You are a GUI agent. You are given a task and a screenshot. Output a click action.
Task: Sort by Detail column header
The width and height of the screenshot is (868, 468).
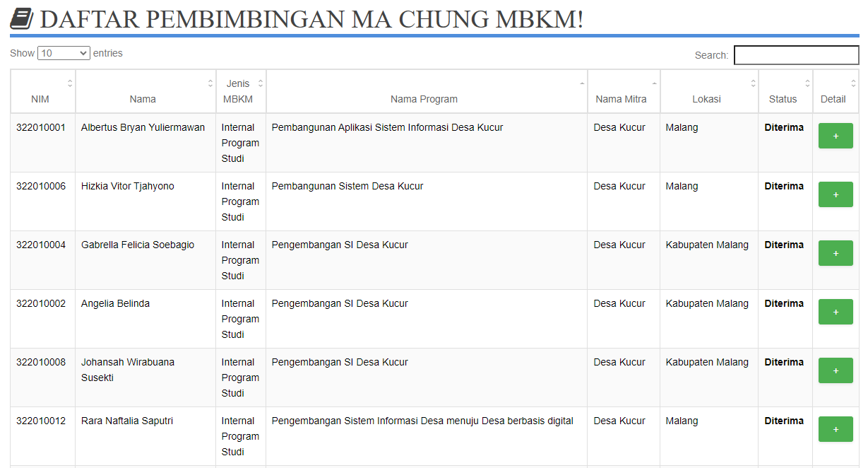(x=836, y=91)
